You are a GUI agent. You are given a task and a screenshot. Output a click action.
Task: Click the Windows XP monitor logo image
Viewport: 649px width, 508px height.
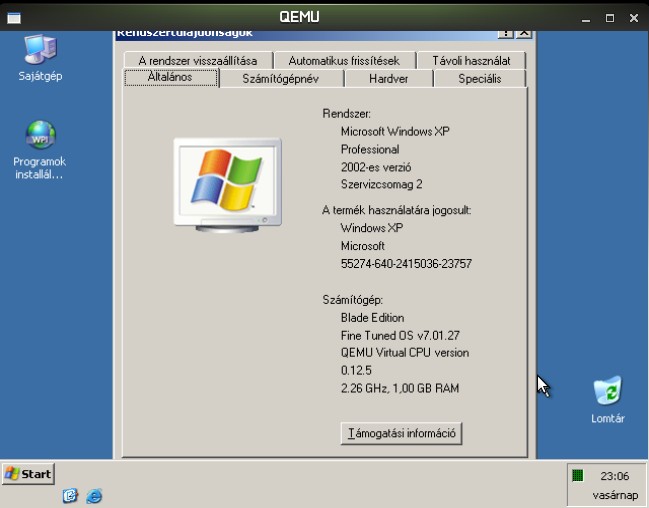point(227,185)
